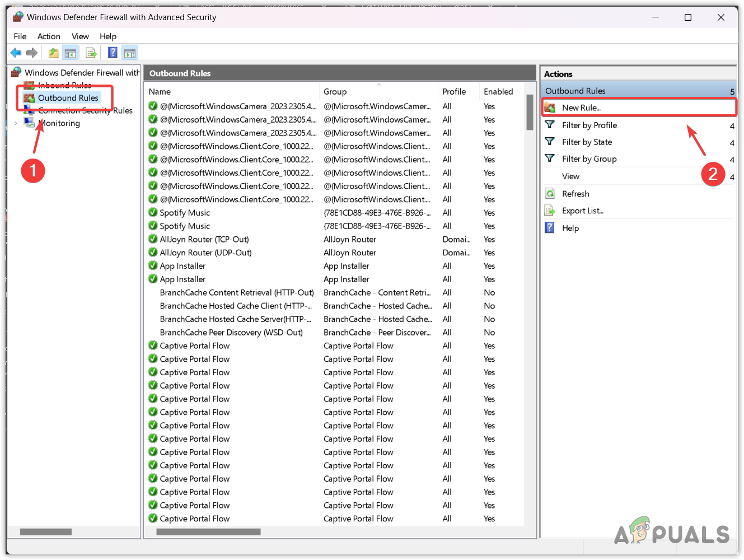The height and width of the screenshot is (560, 744).
Task: Click the 'BranchCache - Content Retri...' group cell
Action: click(x=377, y=292)
